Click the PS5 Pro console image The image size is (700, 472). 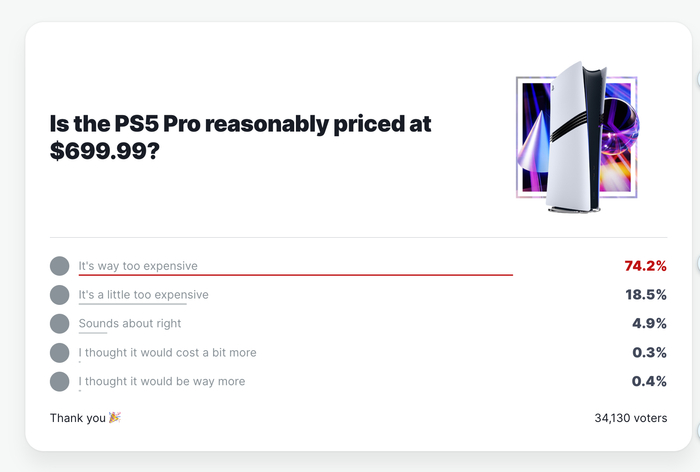(x=576, y=137)
